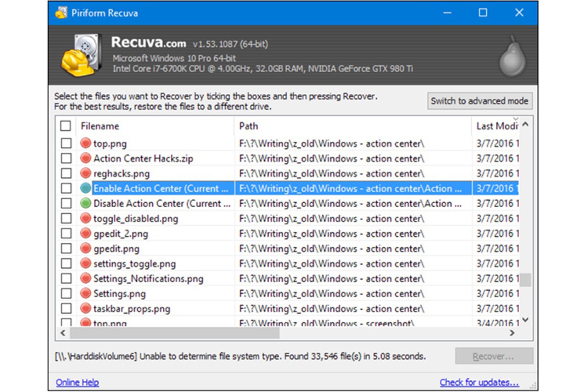The width and height of the screenshot is (588, 392).
Task: Click the horizontal scrollbar right arrow
Action: point(512,333)
